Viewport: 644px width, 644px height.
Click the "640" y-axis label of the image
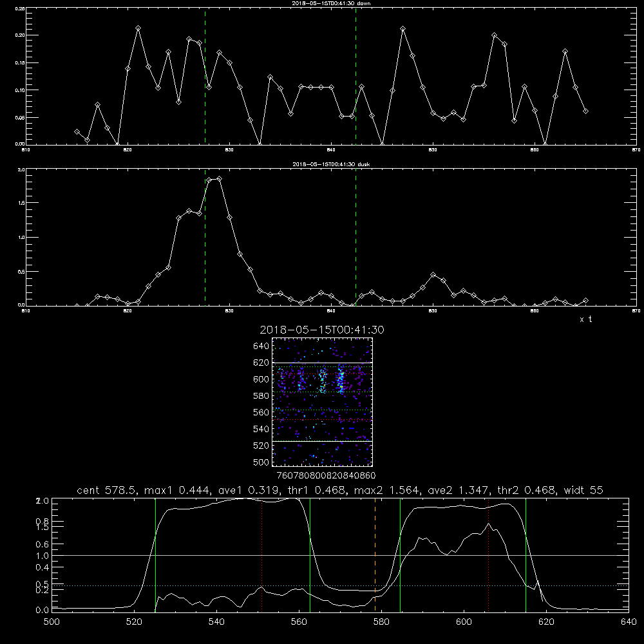pyautogui.click(x=261, y=346)
